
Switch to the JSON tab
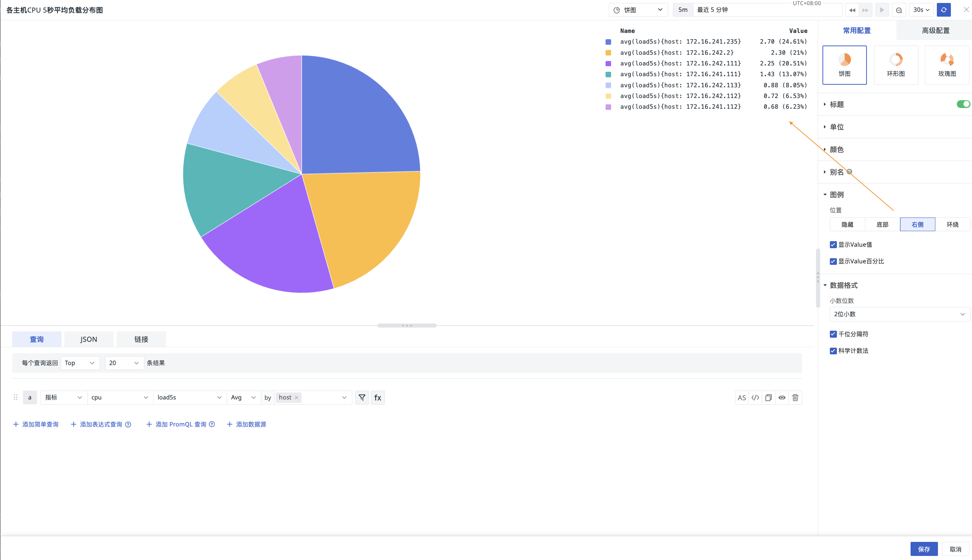pyautogui.click(x=88, y=339)
